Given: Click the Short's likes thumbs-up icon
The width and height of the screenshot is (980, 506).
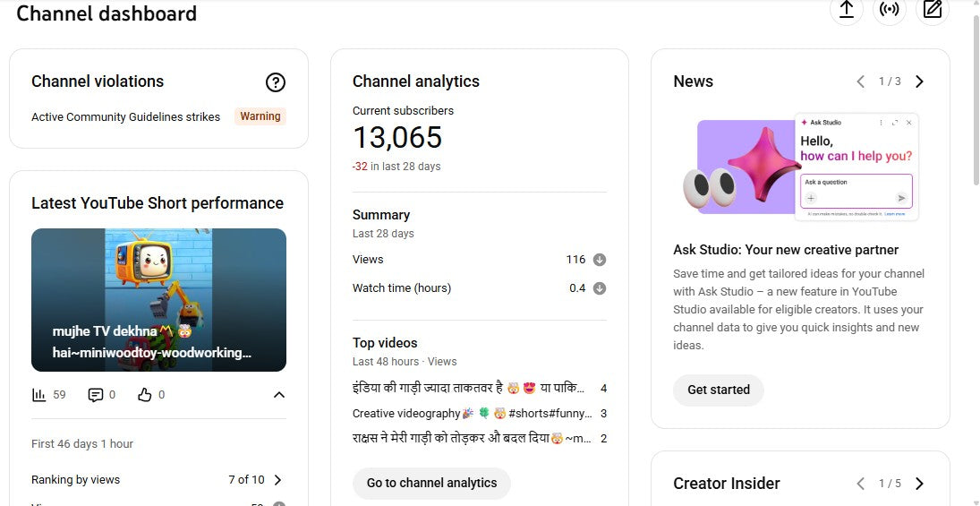Looking at the screenshot, I should (x=145, y=395).
